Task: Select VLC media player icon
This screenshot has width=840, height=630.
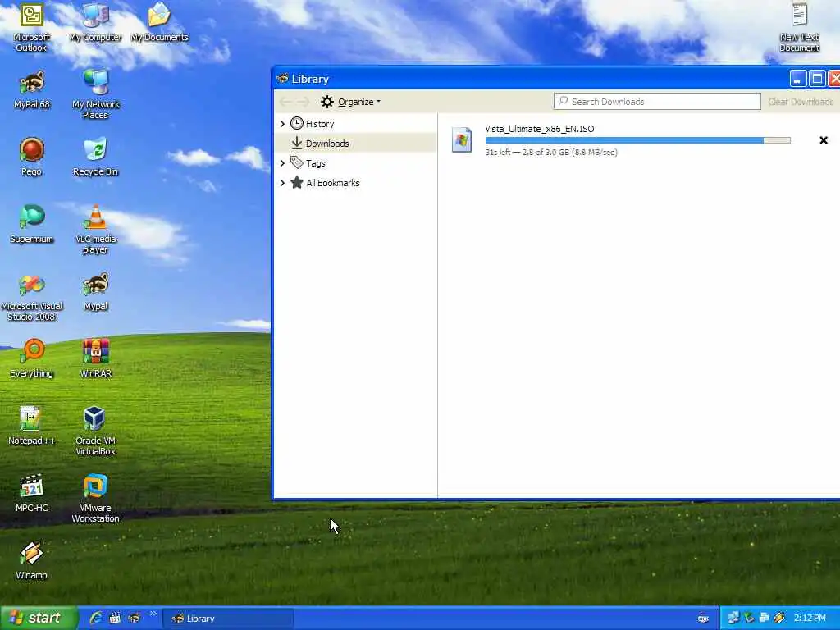Action: [x=95, y=230]
